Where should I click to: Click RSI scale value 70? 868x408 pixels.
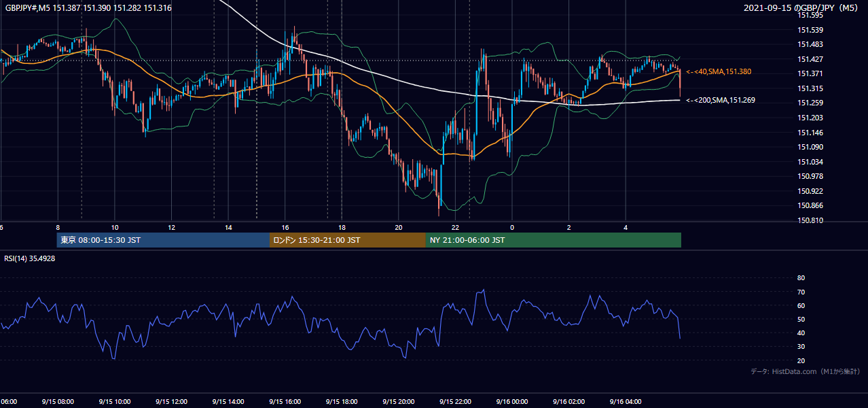[801, 292]
